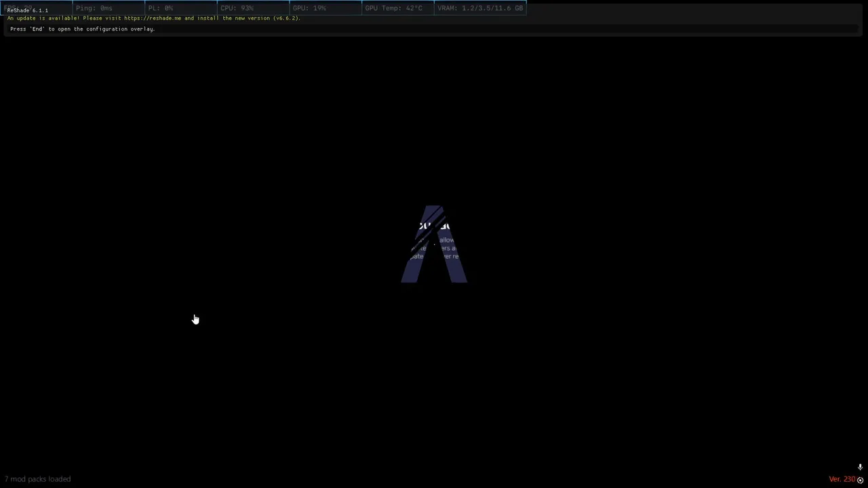Click the VRAM usage overlay stat

[480, 8]
